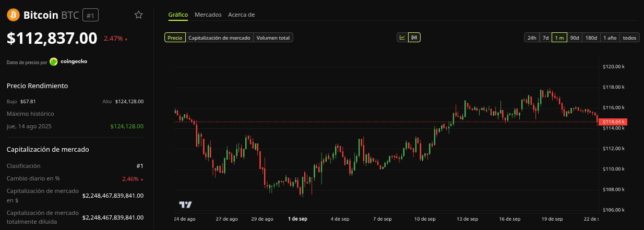Set chart range to 180d
The image size is (644, 230).
click(x=591, y=38)
